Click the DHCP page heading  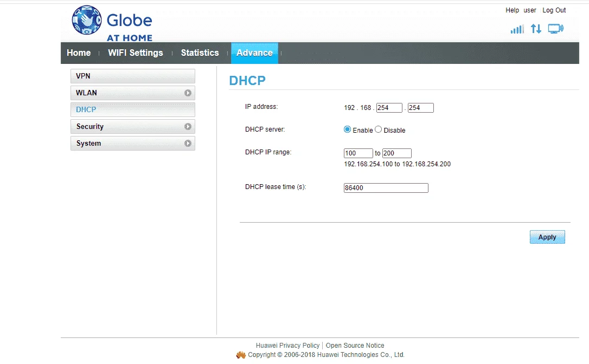coord(247,81)
